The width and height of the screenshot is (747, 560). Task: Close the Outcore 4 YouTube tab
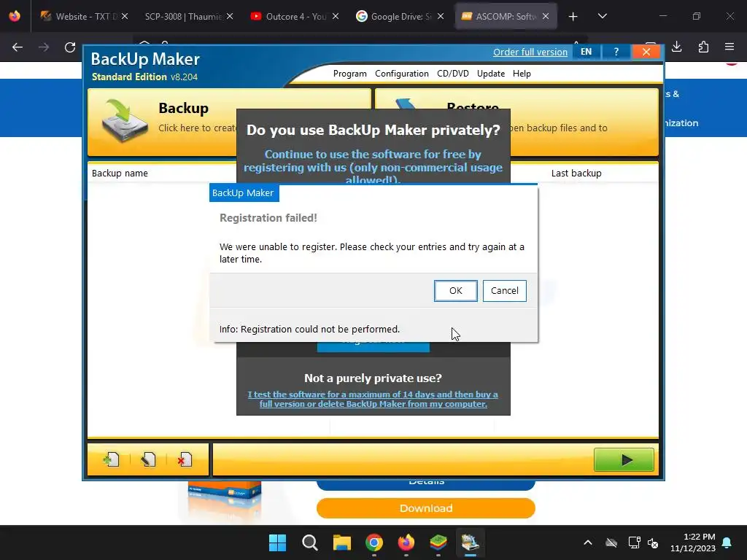[x=336, y=16]
